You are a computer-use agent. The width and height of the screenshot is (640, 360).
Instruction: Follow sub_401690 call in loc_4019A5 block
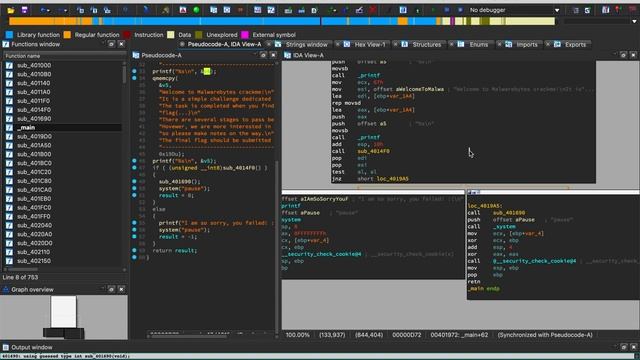(509, 213)
